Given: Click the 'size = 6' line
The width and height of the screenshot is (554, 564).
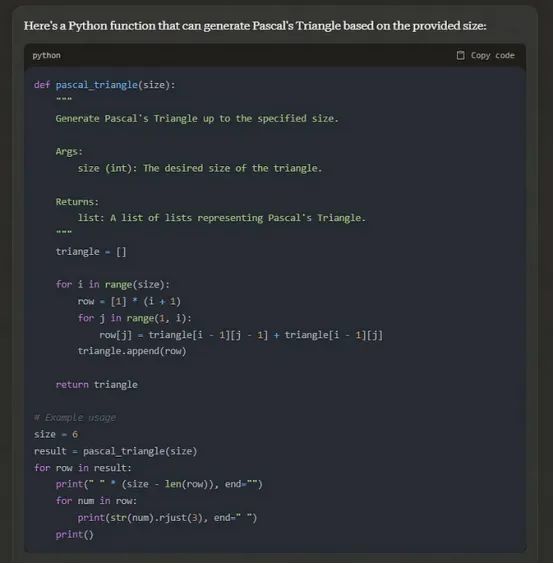Looking at the screenshot, I should pos(56,435).
